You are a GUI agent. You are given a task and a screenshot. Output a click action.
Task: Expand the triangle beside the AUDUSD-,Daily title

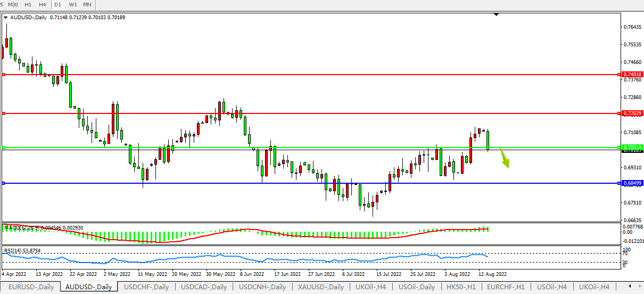point(6,18)
